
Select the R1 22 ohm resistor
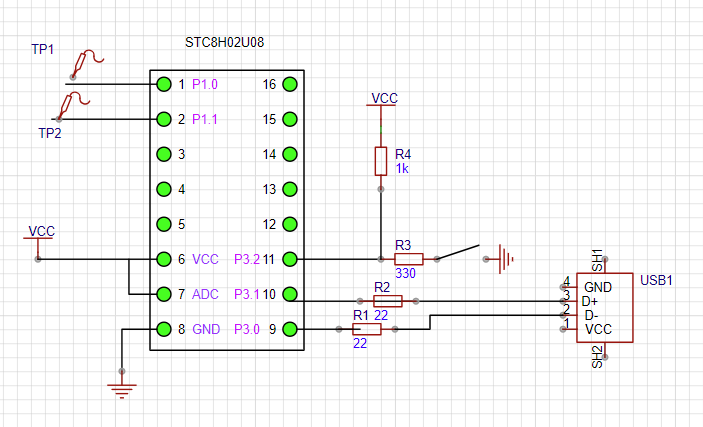point(368,329)
